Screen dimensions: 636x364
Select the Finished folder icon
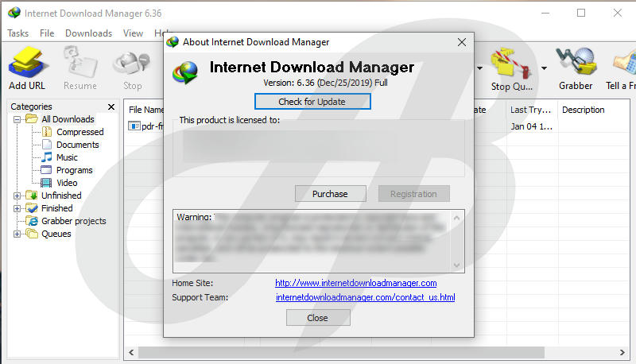tap(32, 208)
